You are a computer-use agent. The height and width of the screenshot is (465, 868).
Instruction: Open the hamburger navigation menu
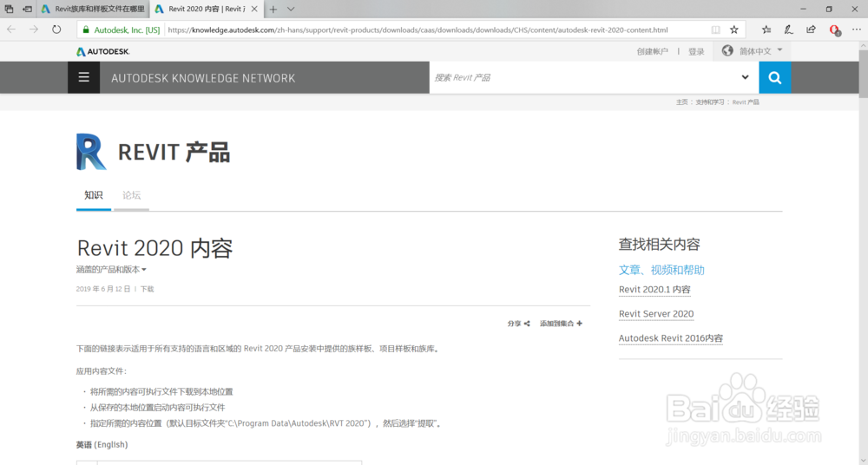coord(83,77)
